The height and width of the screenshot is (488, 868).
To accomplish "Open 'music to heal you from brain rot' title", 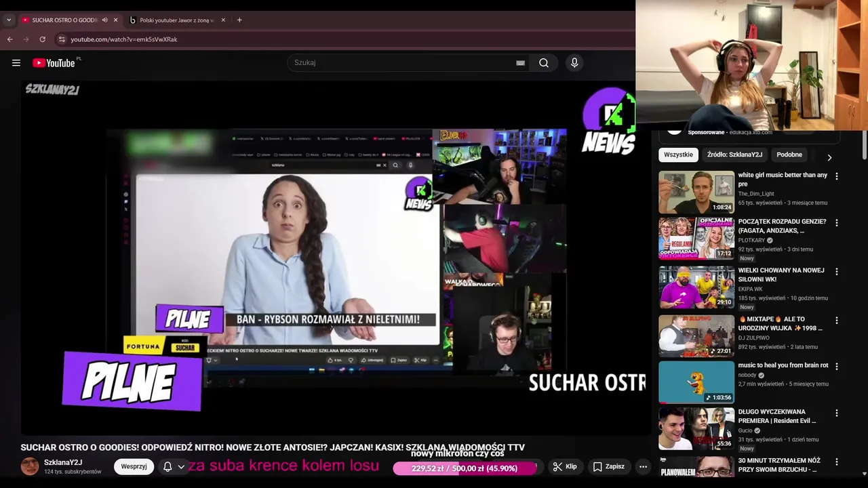I will click(783, 365).
